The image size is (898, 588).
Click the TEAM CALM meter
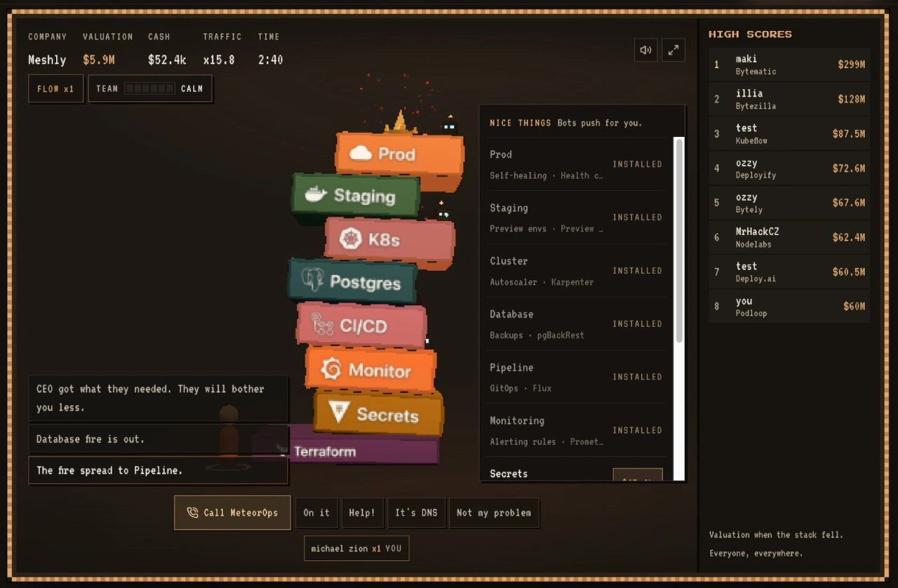150,89
